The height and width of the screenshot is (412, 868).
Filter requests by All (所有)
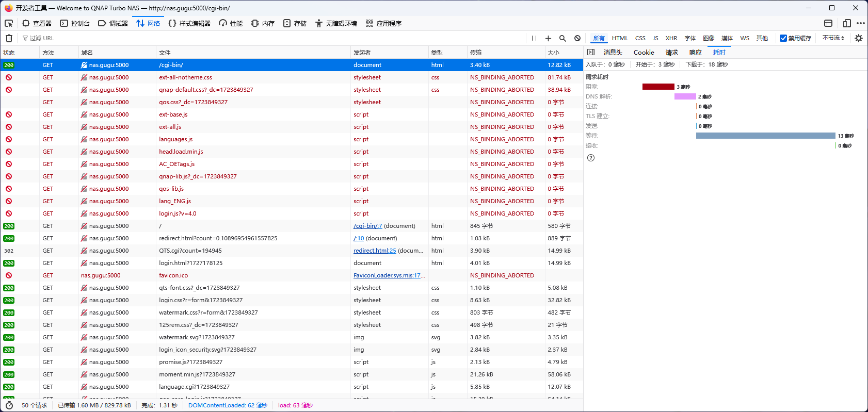(599, 38)
